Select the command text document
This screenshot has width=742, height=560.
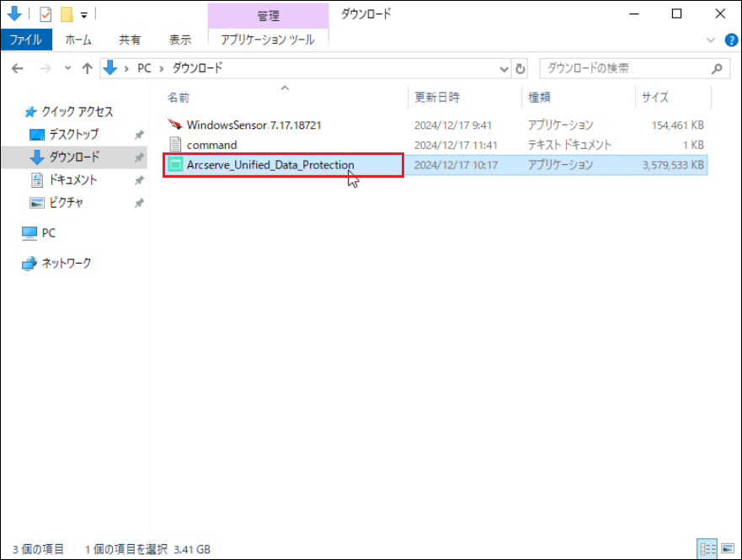[211, 145]
